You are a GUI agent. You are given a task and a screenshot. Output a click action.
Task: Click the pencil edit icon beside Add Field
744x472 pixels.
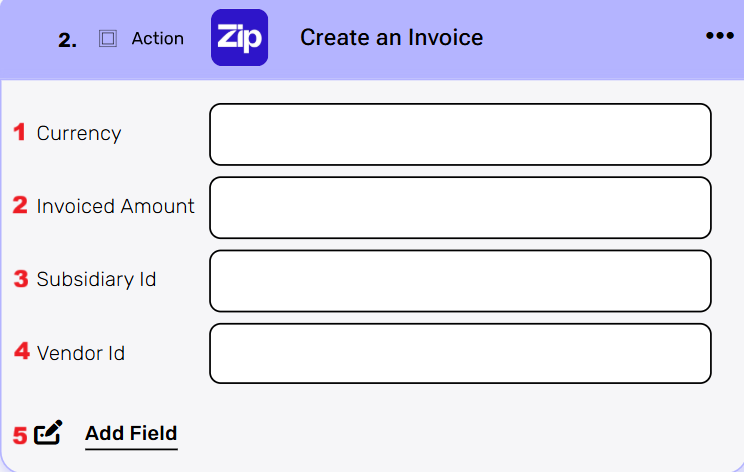pyautogui.click(x=48, y=433)
